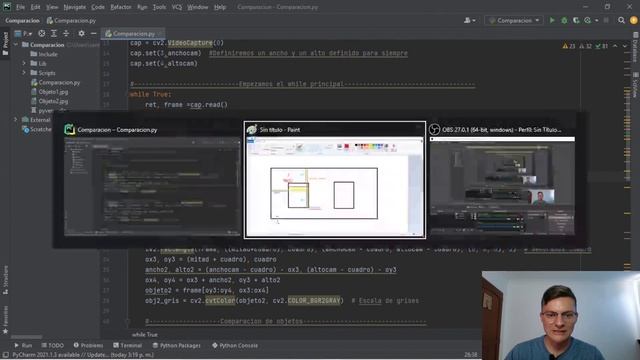Run the Comparacion configuration with the green play icon
640x360 pixels.
tap(552, 20)
